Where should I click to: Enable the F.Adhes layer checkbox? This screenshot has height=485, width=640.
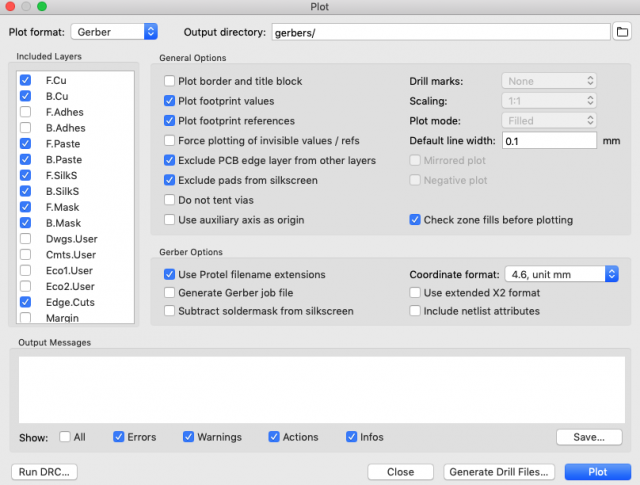(25, 112)
